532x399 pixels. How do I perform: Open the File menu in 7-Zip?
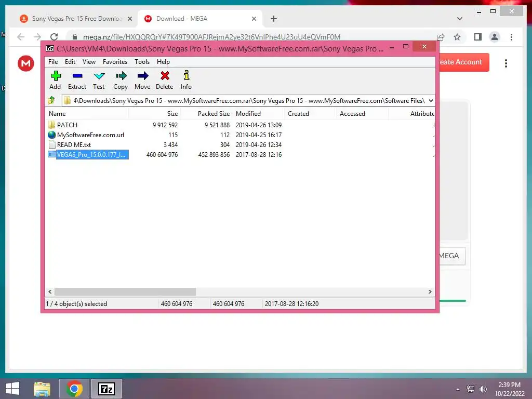[53, 62]
